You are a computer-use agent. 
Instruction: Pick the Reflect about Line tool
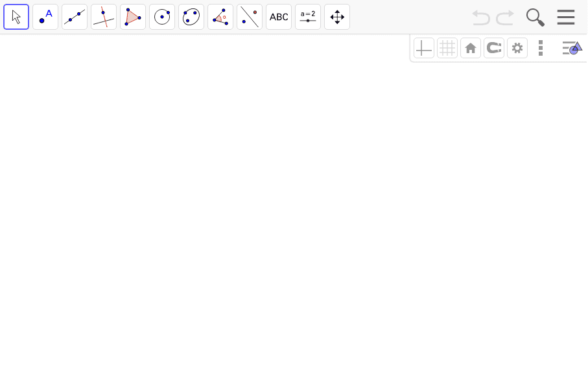click(250, 17)
